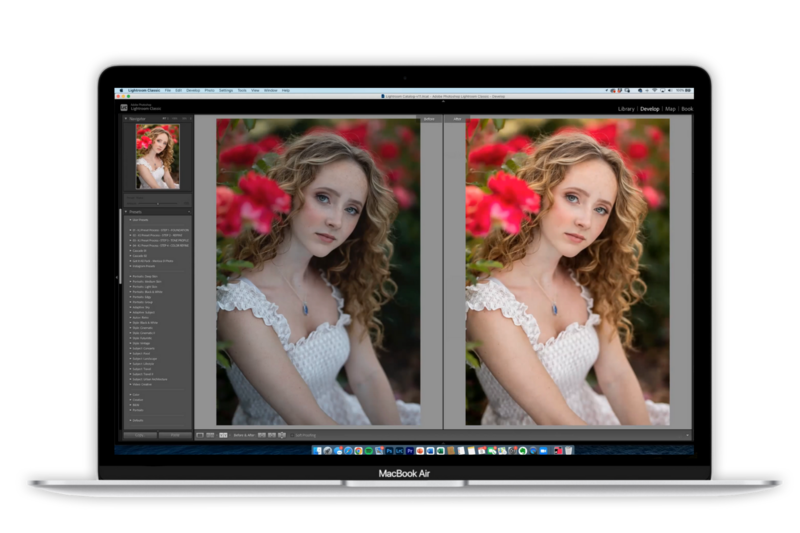
Task: Click the copy settings Before to After icon
Action: (x=261, y=435)
